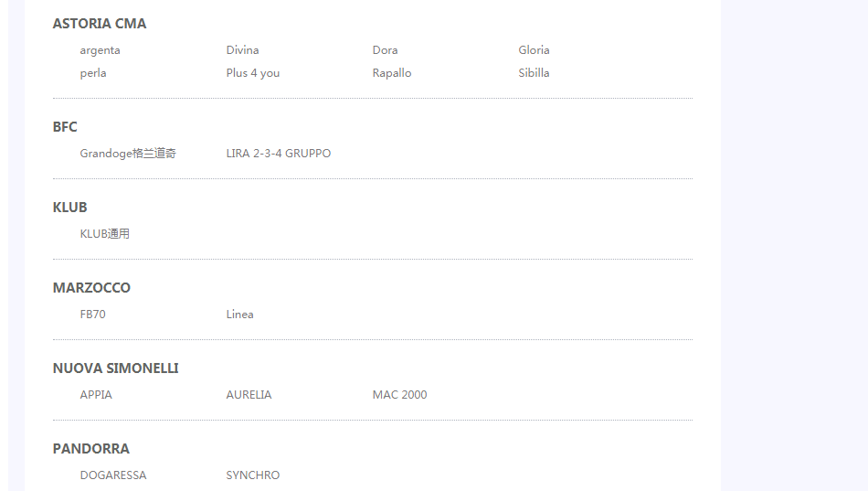Screen dimensions: 868x491
Task: Click the Sibilla model link
Action: coord(534,73)
